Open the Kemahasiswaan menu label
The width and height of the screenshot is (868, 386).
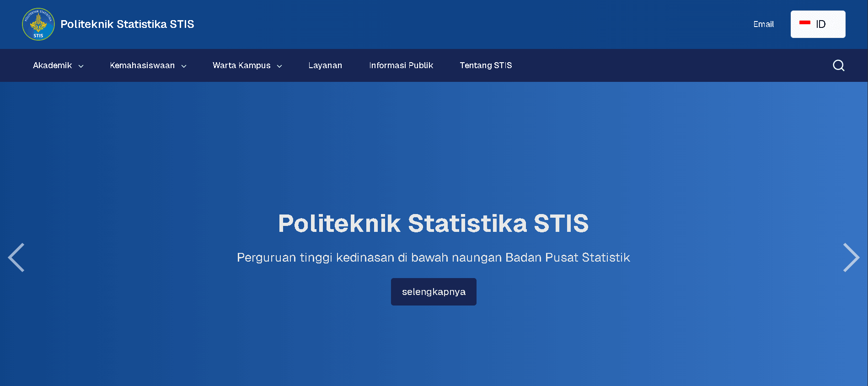(x=142, y=65)
